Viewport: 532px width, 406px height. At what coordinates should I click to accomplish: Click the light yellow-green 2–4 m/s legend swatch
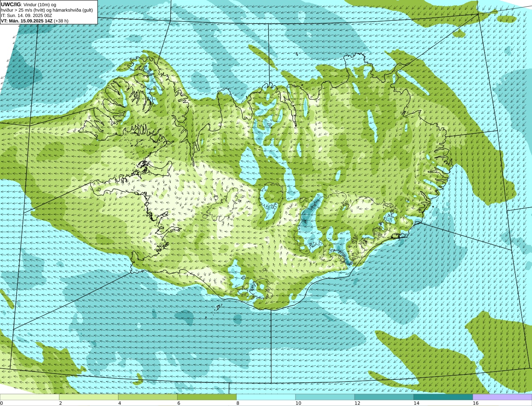(x=89, y=397)
